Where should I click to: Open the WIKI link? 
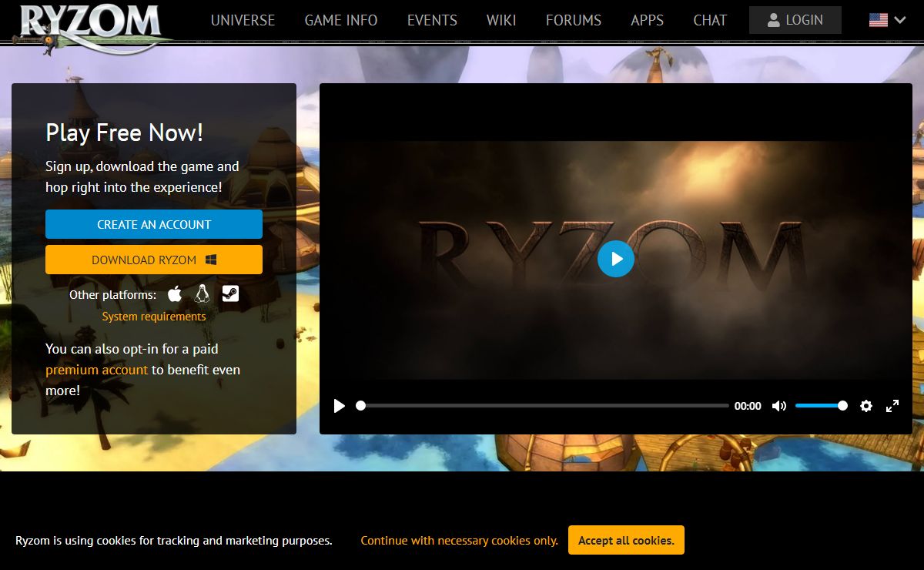(x=501, y=21)
